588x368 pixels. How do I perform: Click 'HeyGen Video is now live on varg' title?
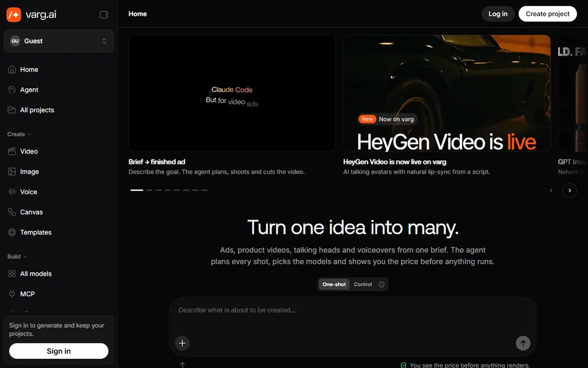coord(394,162)
